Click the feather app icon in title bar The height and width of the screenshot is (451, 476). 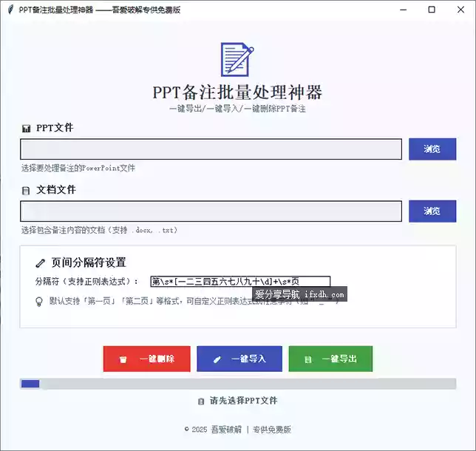(x=10, y=10)
